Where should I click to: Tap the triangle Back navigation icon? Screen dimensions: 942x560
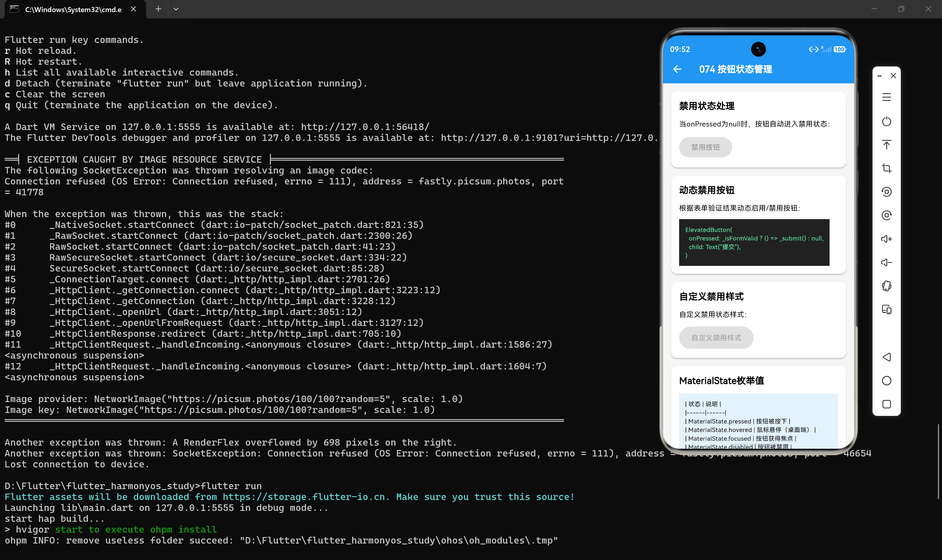coord(886,357)
